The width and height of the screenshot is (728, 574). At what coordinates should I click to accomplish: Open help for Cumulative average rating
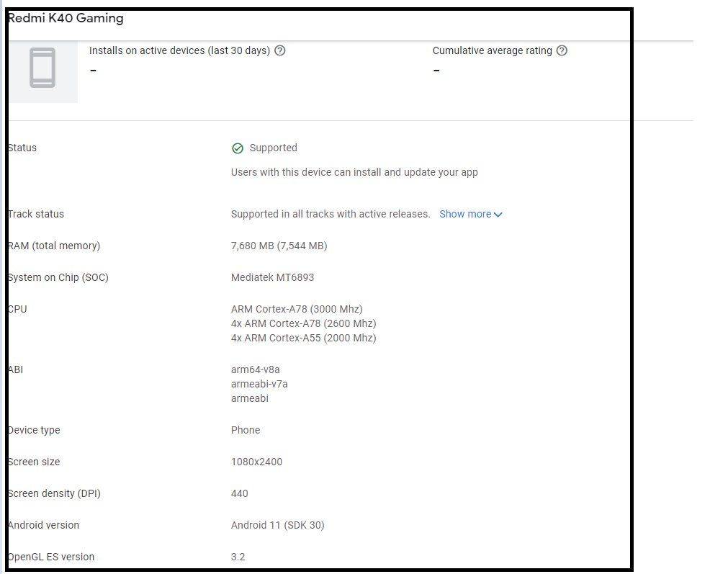coord(562,50)
